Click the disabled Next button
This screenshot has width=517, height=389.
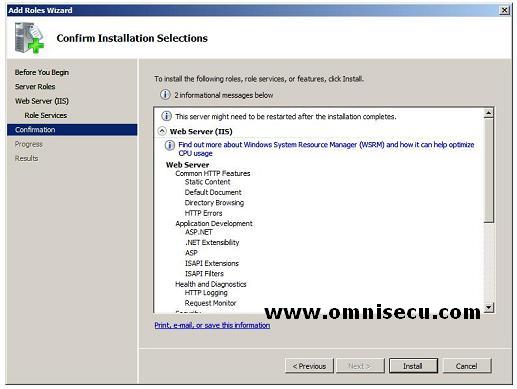360,366
